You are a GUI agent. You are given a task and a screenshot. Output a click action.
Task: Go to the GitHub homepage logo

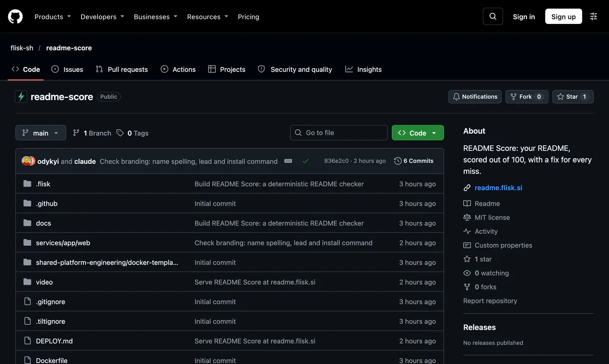(x=15, y=17)
